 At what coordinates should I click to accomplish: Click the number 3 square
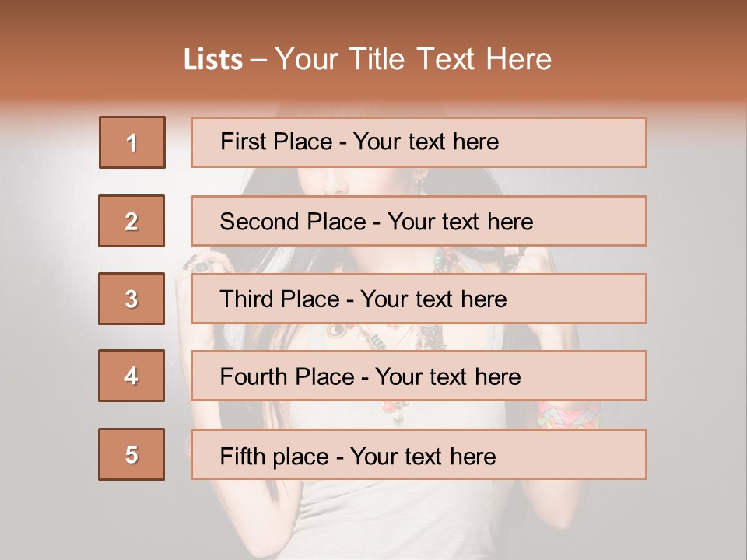coord(132,299)
